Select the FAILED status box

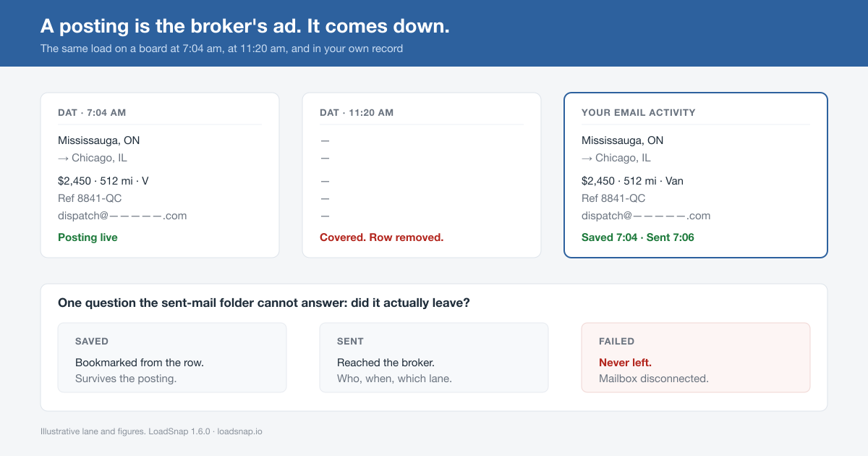click(x=696, y=358)
